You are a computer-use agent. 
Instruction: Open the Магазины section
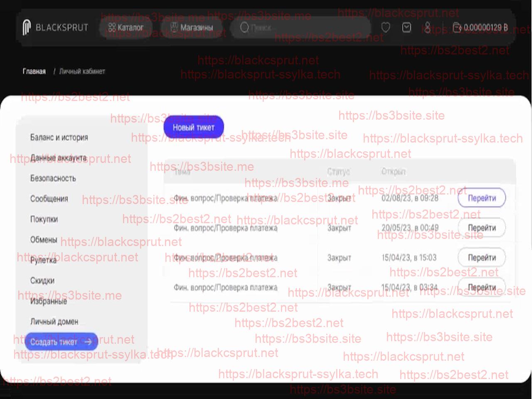point(192,27)
